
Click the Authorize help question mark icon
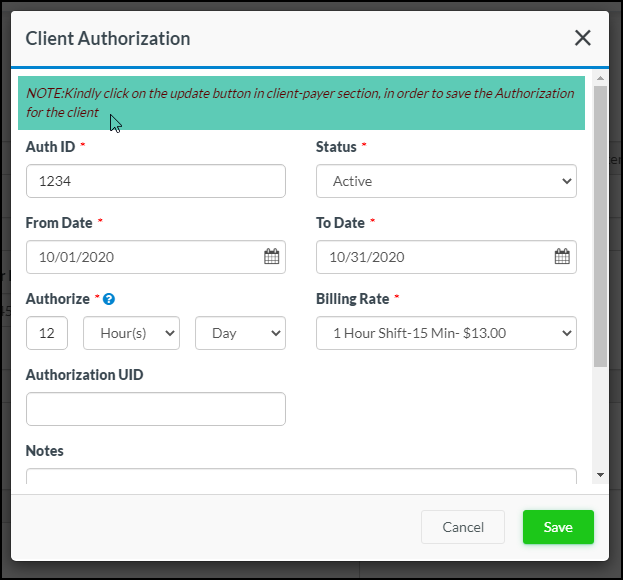coord(109,299)
